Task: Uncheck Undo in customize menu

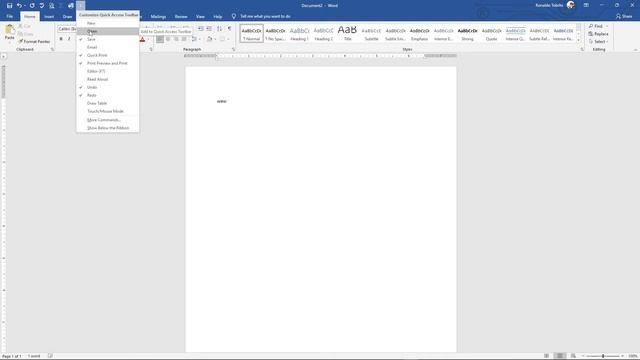Action: point(108,87)
